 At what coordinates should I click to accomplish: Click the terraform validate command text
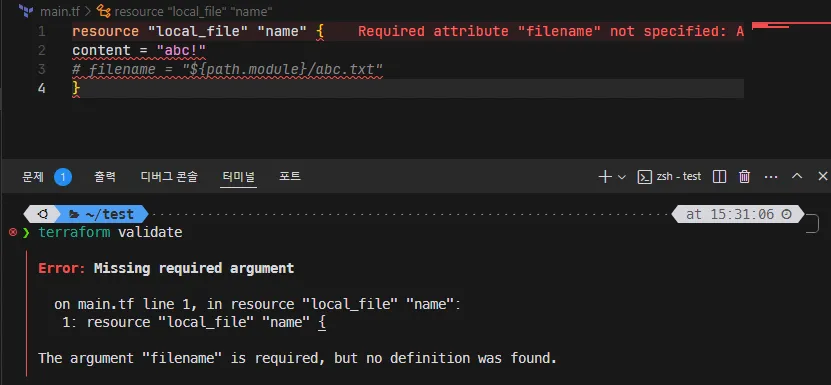coord(110,232)
